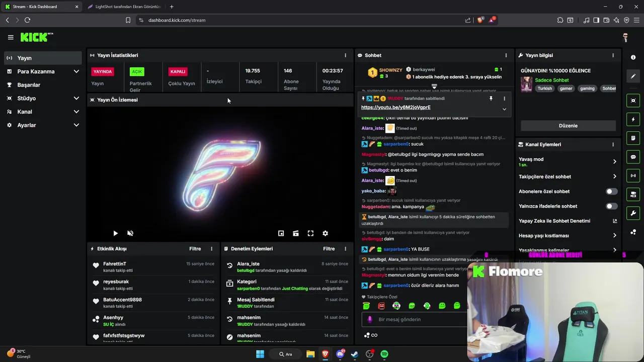Open Kanal Eylemleri panel options menu

tap(613, 144)
